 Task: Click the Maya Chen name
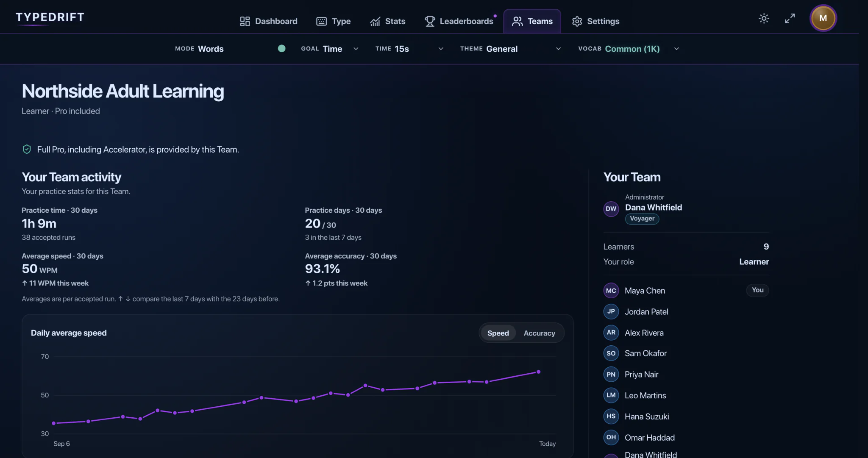(645, 291)
